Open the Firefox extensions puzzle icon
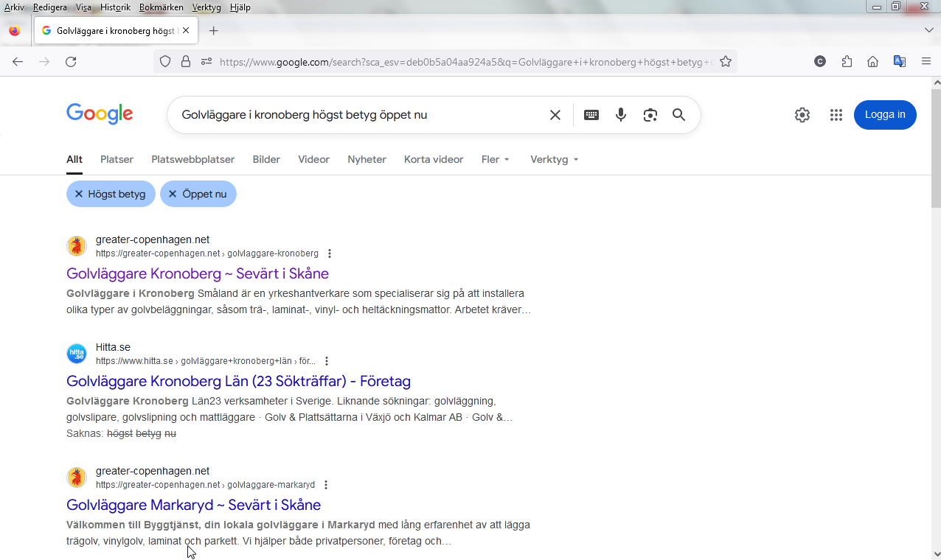Screen dimensions: 941x560 pos(847,62)
